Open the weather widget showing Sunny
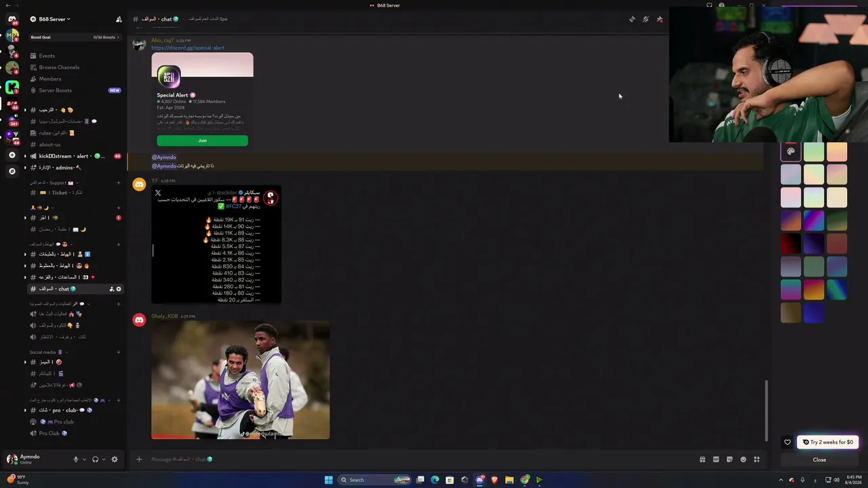Image resolution: width=868 pixels, height=488 pixels. click(x=18, y=480)
